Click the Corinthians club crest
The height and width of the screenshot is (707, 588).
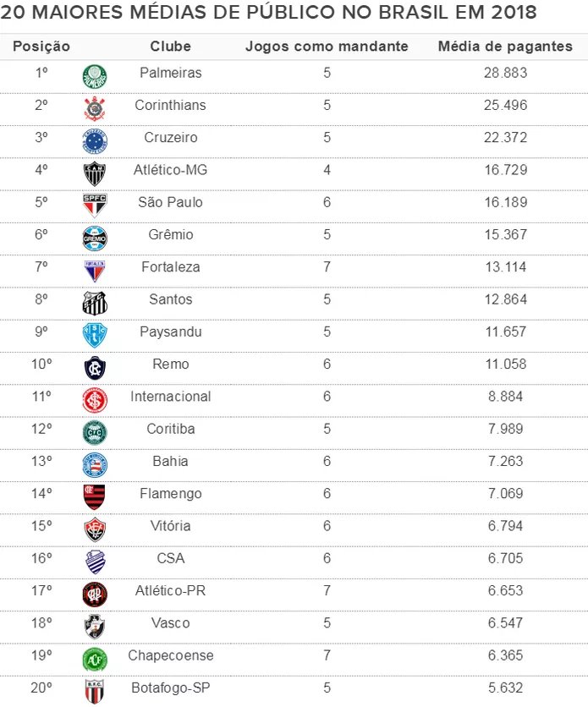click(95, 108)
